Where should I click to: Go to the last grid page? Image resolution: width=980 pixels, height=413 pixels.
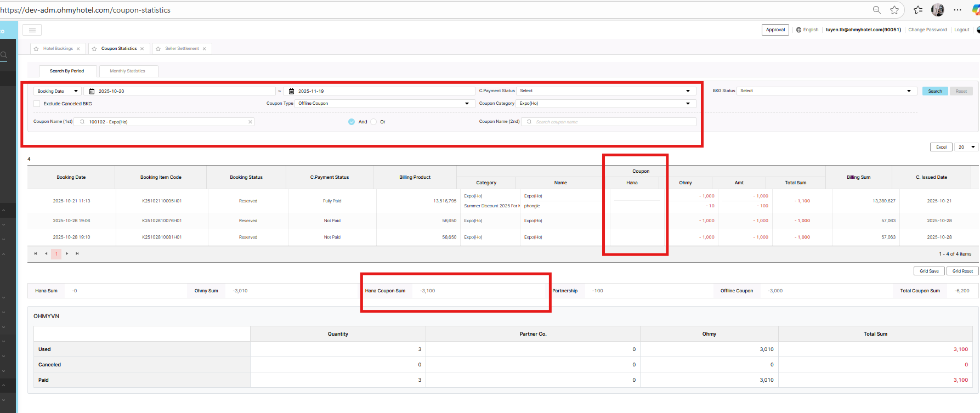77,253
